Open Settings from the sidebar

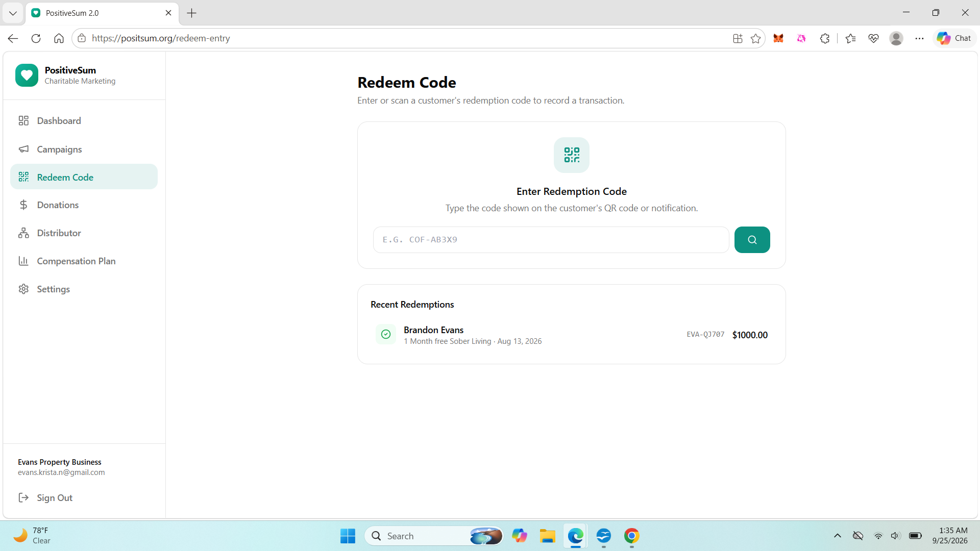(x=84, y=289)
